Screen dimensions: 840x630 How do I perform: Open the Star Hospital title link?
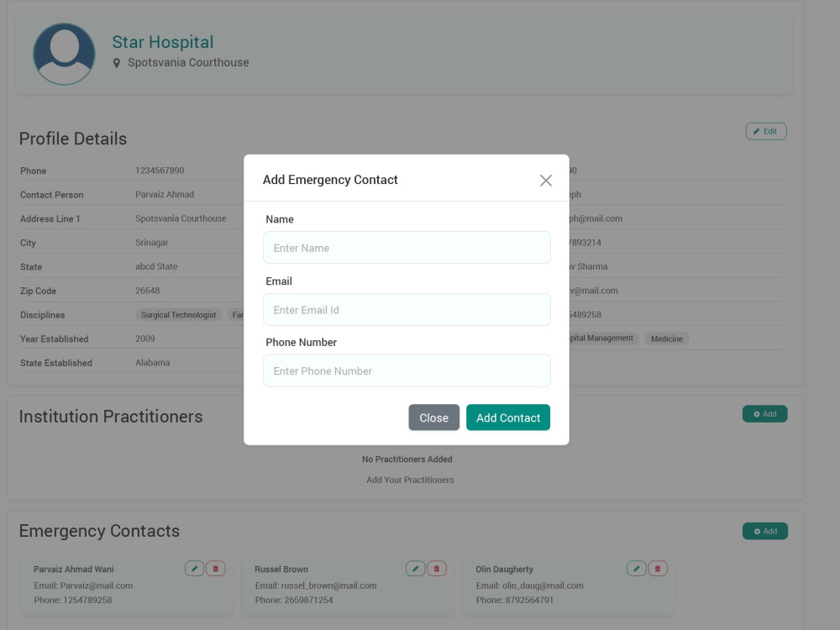point(163,42)
